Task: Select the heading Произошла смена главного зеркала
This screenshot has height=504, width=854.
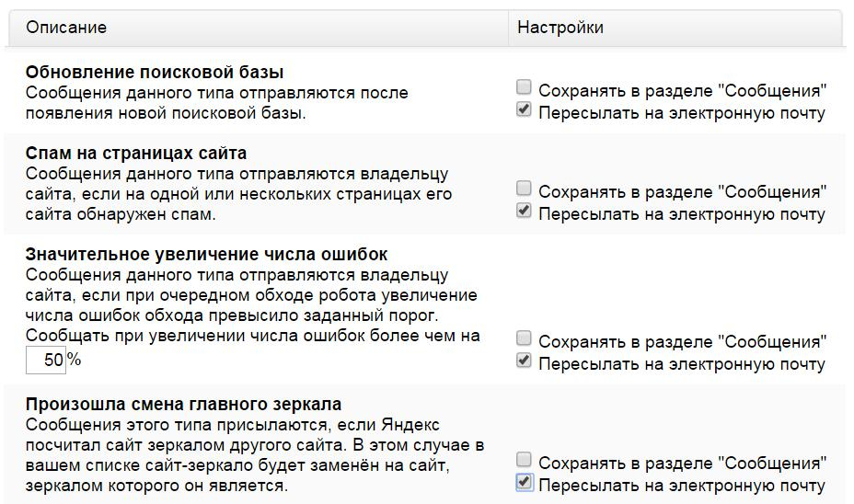Action: (183, 405)
